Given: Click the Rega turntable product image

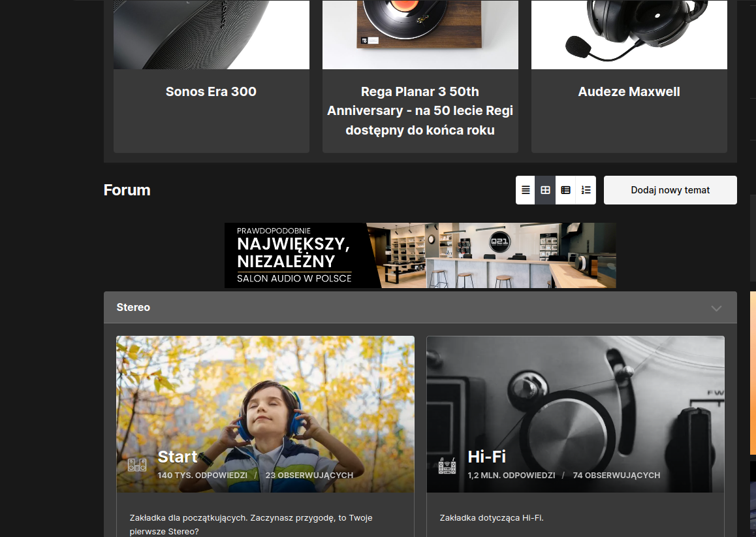Looking at the screenshot, I should point(420,35).
